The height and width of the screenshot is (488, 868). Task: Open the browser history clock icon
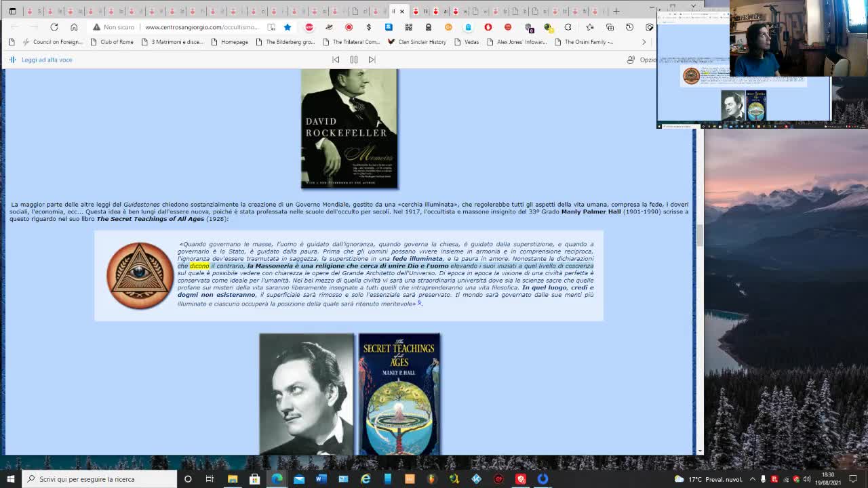(x=629, y=27)
